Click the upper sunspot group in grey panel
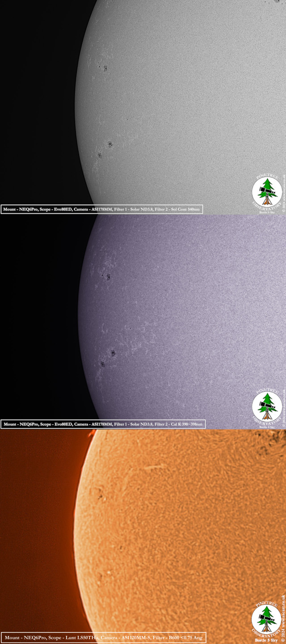This screenshot has width=286, height=644. coord(105,68)
